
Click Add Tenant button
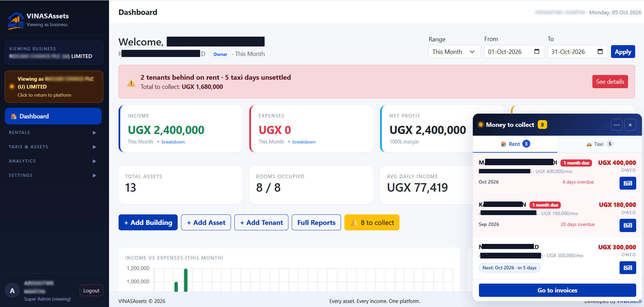click(x=261, y=223)
